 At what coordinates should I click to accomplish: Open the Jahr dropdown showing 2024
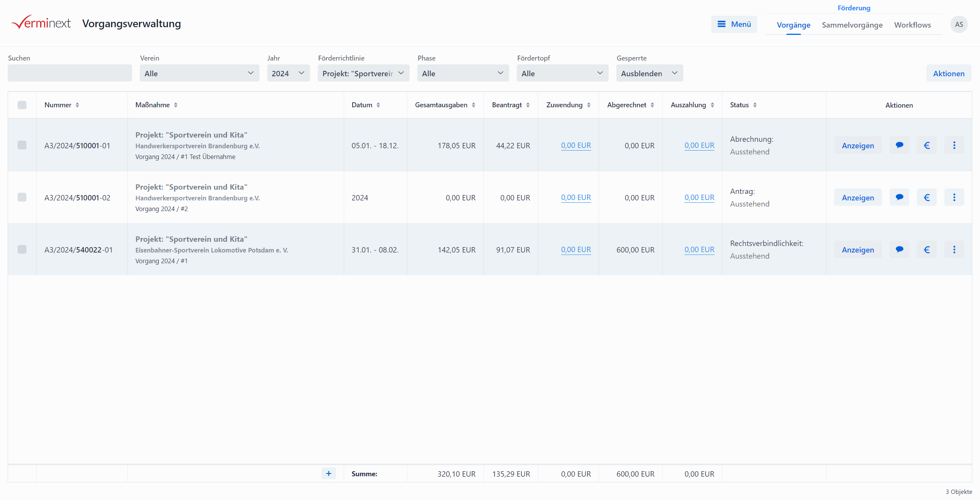(x=288, y=73)
